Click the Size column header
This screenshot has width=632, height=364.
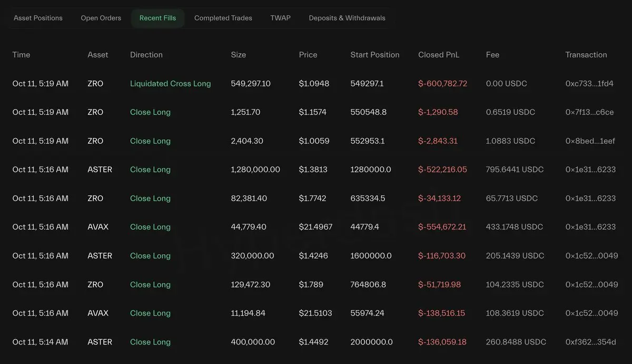[238, 55]
